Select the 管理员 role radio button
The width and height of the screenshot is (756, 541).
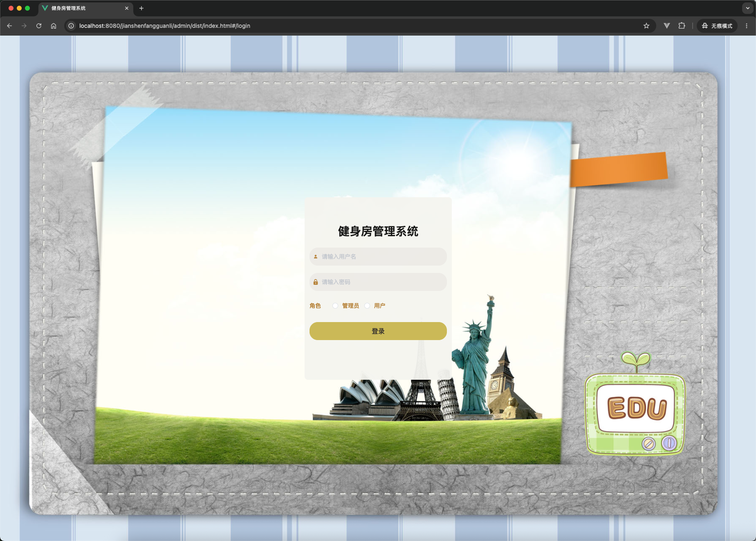[335, 306]
